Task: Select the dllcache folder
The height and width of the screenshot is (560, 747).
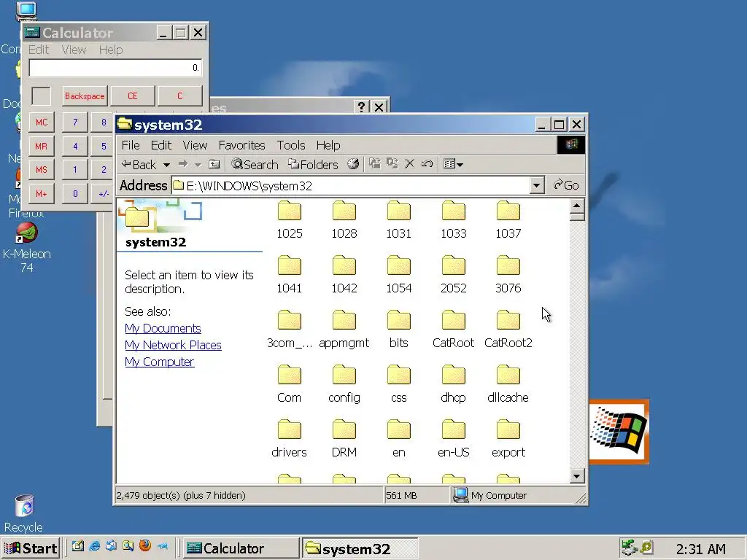Action: click(508, 384)
